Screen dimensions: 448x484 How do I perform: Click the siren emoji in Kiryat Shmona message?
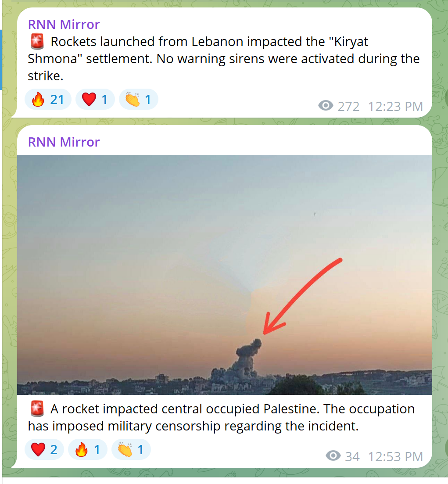point(37,42)
